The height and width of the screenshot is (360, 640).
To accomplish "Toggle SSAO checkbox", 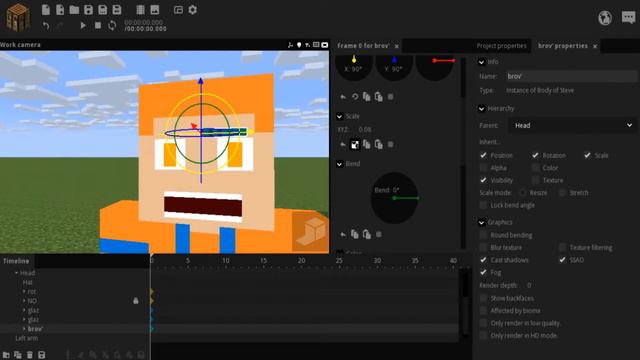I will click(x=562, y=260).
